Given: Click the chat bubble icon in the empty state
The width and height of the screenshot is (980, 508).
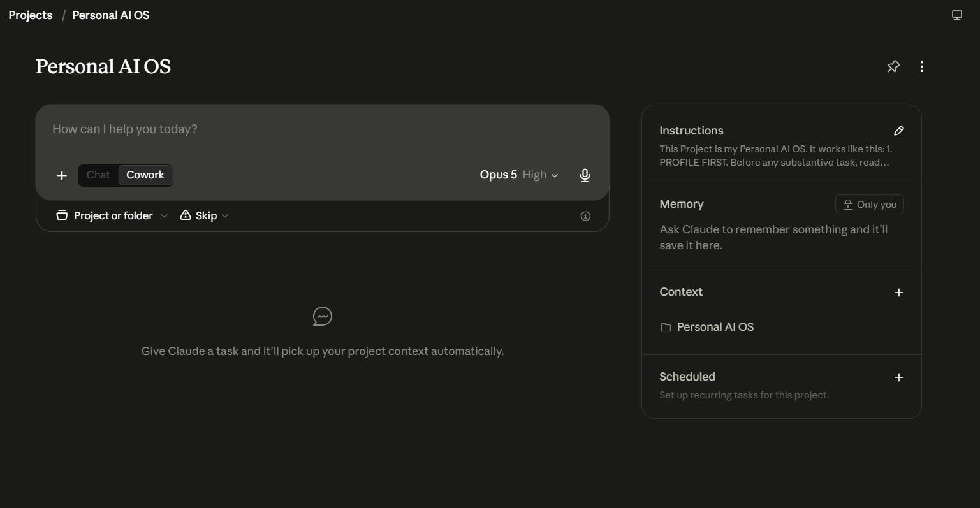Looking at the screenshot, I should (x=323, y=316).
